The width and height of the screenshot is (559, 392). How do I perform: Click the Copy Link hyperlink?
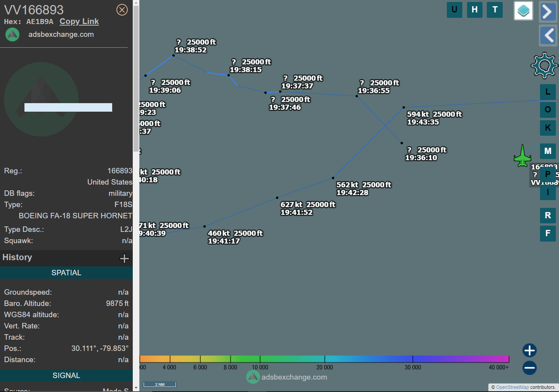point(79,21)
